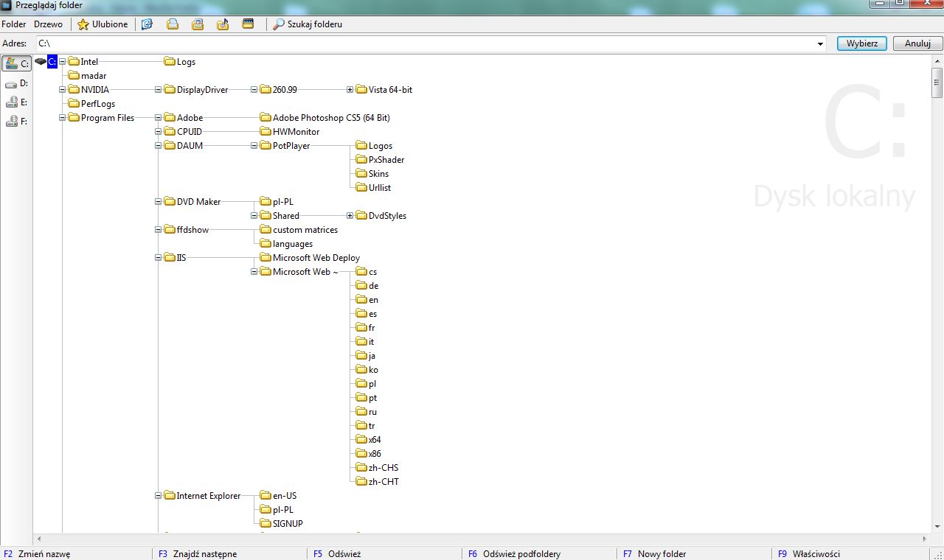The width and height of the screenshot is (944, 560).
Task: Click the madar folder icon
Action: pyautogui.click(x=74, y=76)
